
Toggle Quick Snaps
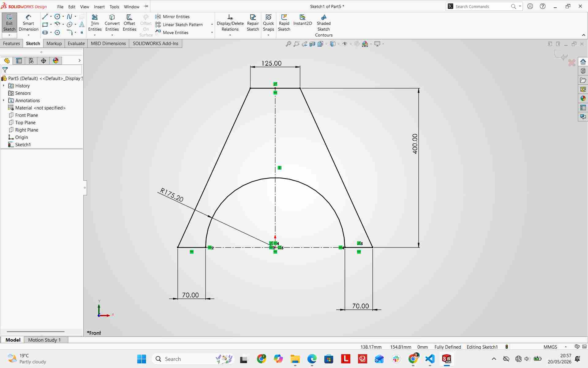(269, 23)
